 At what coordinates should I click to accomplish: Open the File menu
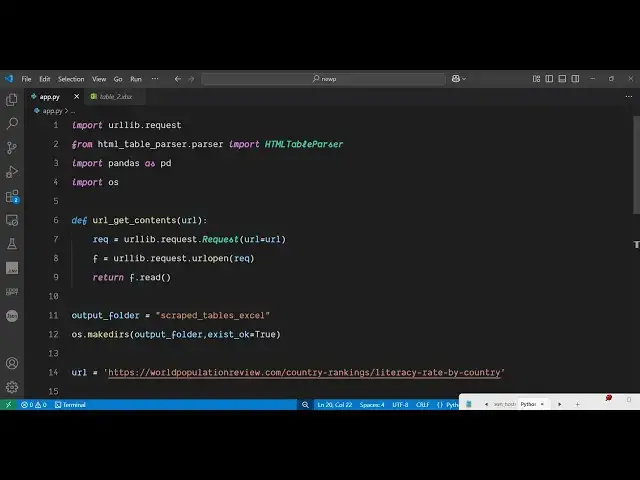coord(27,79)
